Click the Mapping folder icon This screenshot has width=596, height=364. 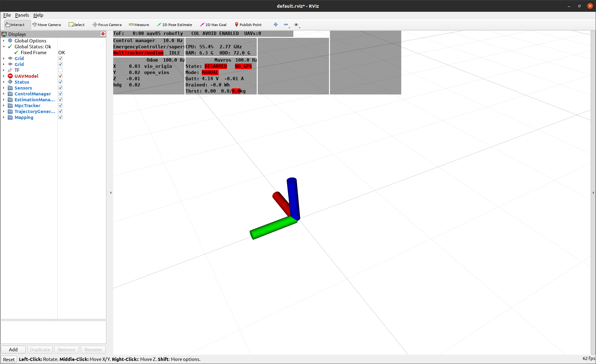[x=10, y=117]
